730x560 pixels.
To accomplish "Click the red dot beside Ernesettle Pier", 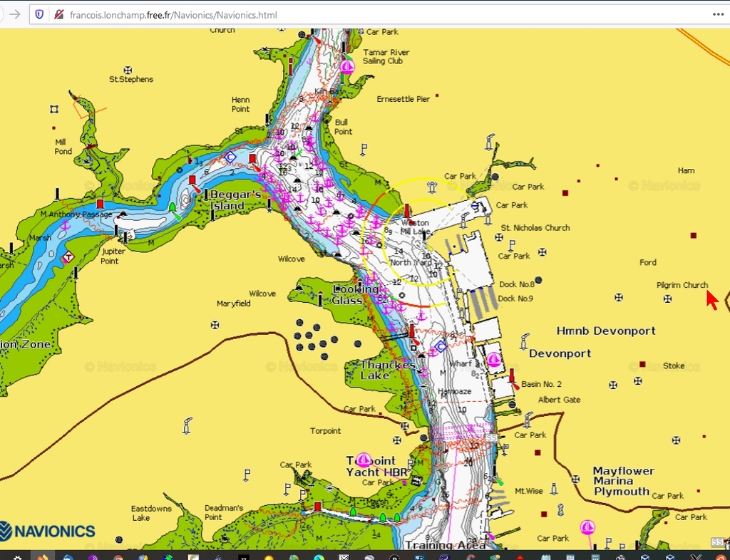I will point(437,95).
